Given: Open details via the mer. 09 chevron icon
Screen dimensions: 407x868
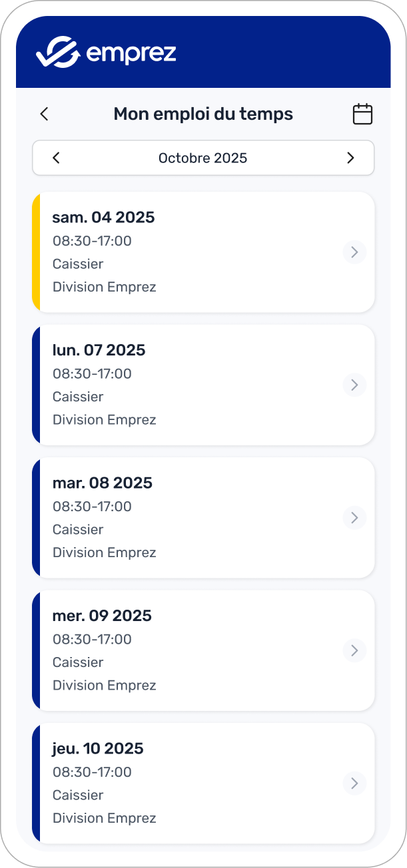Looking at the screenshot, I should 354,650.
